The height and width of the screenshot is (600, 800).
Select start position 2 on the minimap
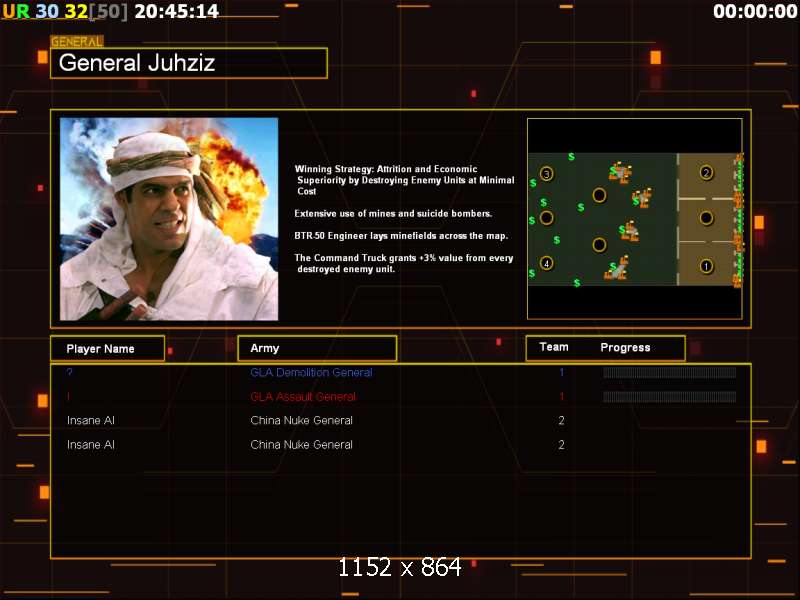706,172
